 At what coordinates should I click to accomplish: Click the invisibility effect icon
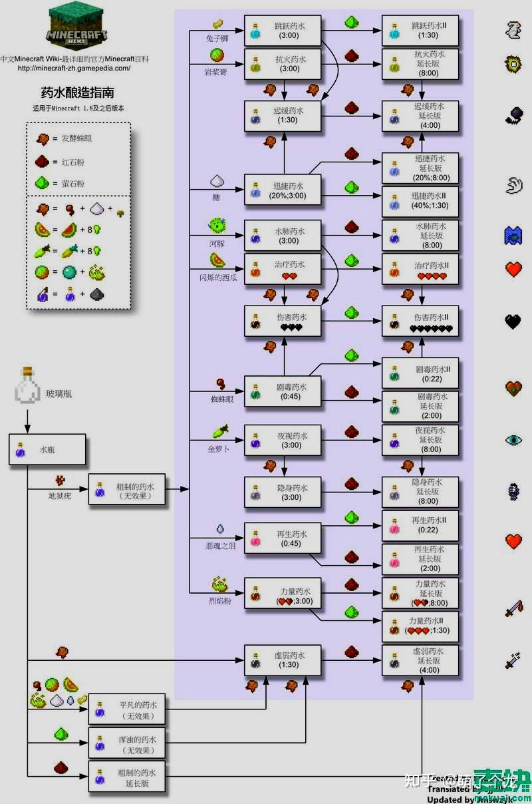coord(514,492)
